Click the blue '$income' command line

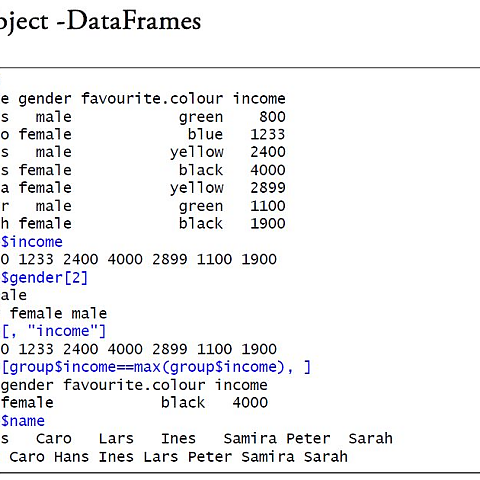pyautogui.click(x=31, y=242)
